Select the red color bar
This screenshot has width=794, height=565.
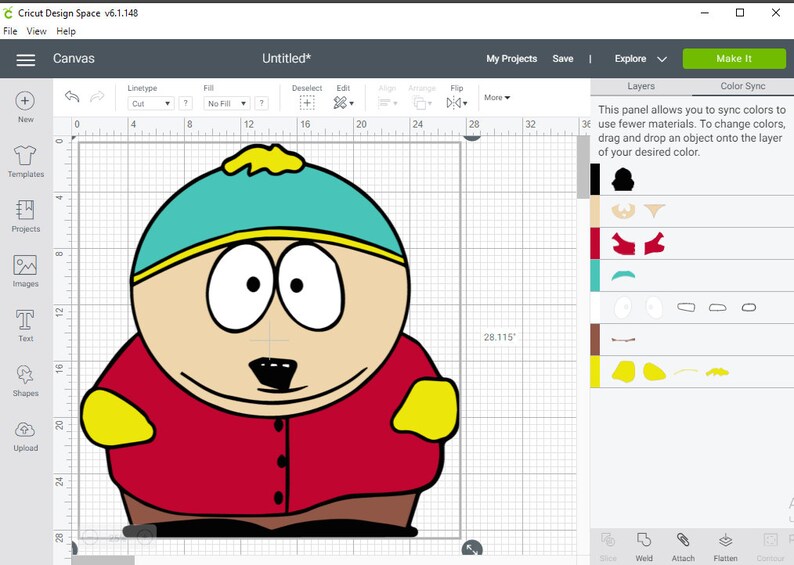click(x=595, y=244)
